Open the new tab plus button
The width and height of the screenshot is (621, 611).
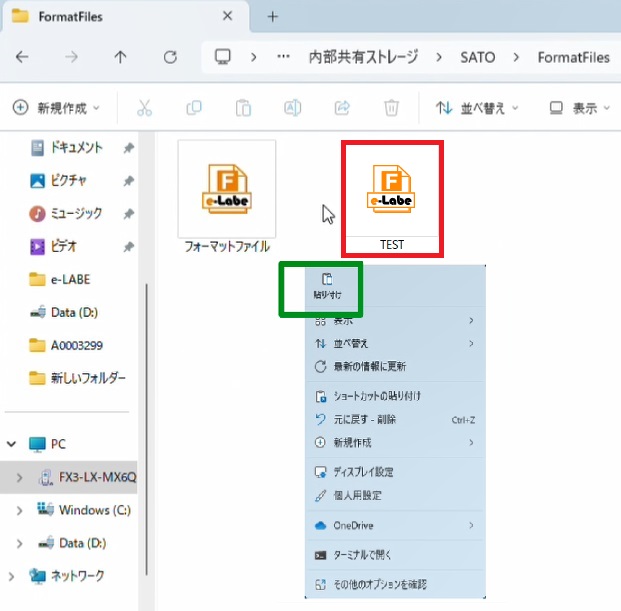click(x=272, y=16)
